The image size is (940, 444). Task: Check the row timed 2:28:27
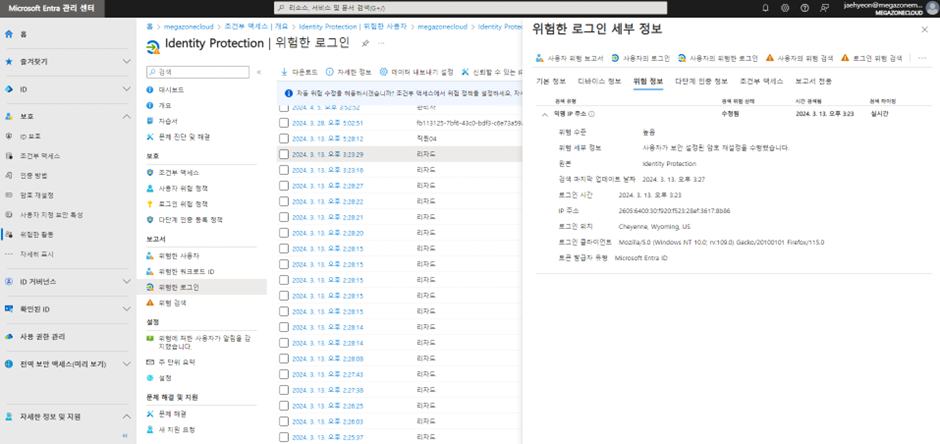tap(284, 186)
